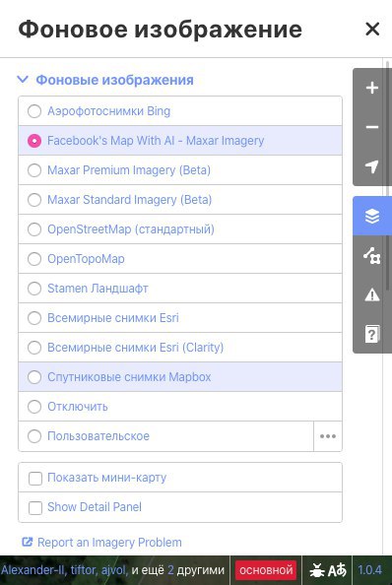
Task: Enable Показать мини-карту checkbox
Action: click(35, 478)
